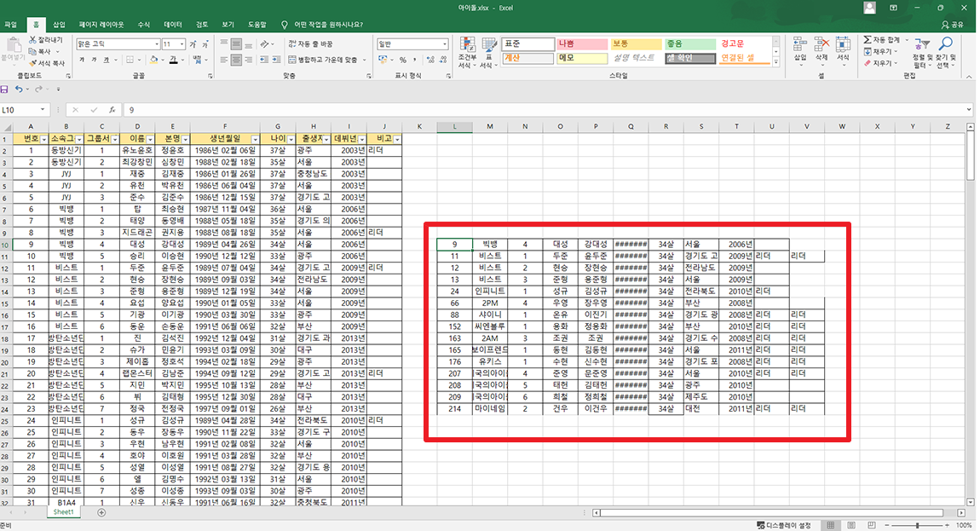The image size is (980, 531).
Task: Switch to the 수식 (Formulas) tab
Action: pyautogui.click(x=144, y=25)
